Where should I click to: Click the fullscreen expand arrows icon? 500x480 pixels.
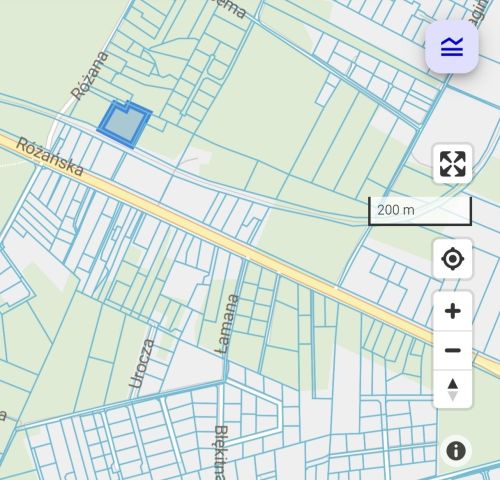point(452,164)
